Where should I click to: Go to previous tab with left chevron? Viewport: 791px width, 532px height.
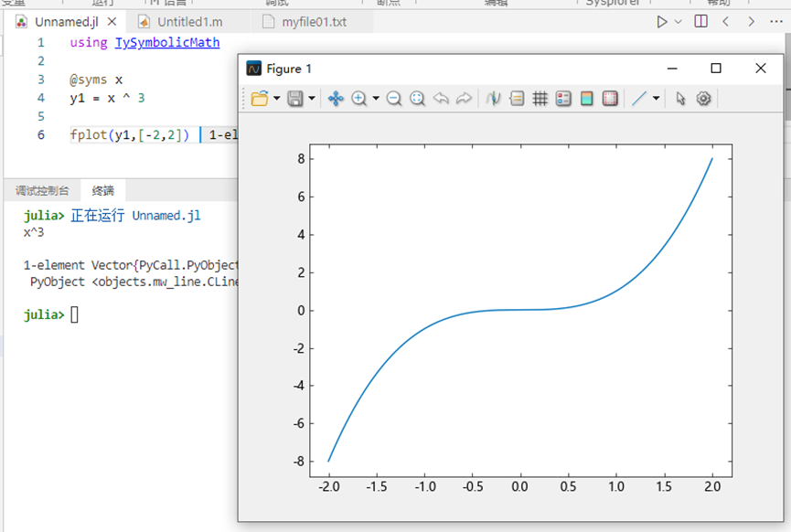coord(725,22)
